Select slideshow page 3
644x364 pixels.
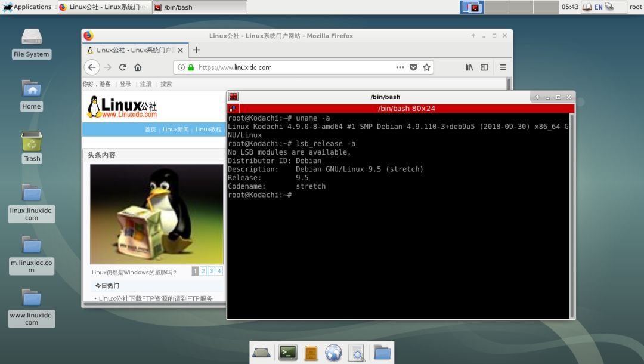tap(212, 271)
